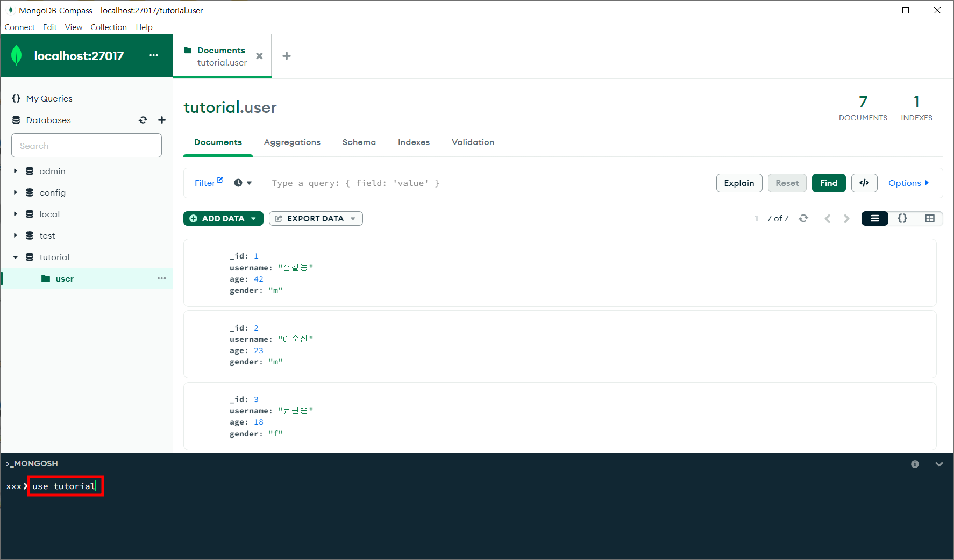
Task: Click the username value of document 2
Action: [296, 339]
